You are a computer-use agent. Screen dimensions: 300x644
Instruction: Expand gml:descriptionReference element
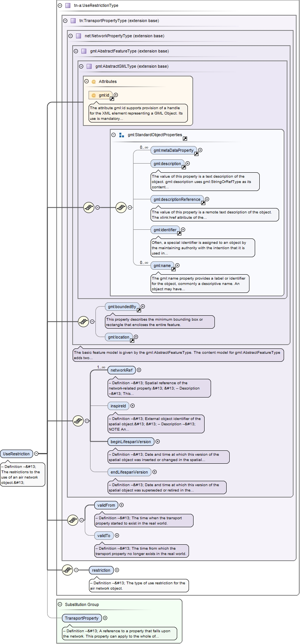[207, 199]
